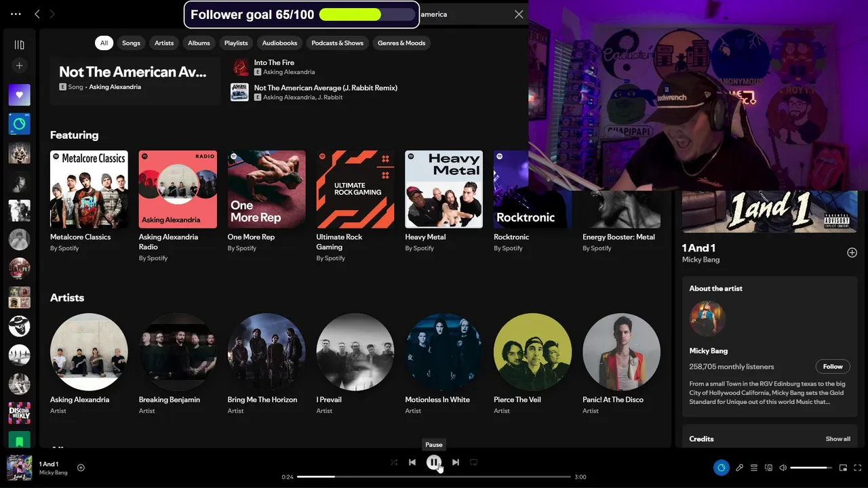
Task: Select the Audiobooks filter chip
Action: click(280, 43)
